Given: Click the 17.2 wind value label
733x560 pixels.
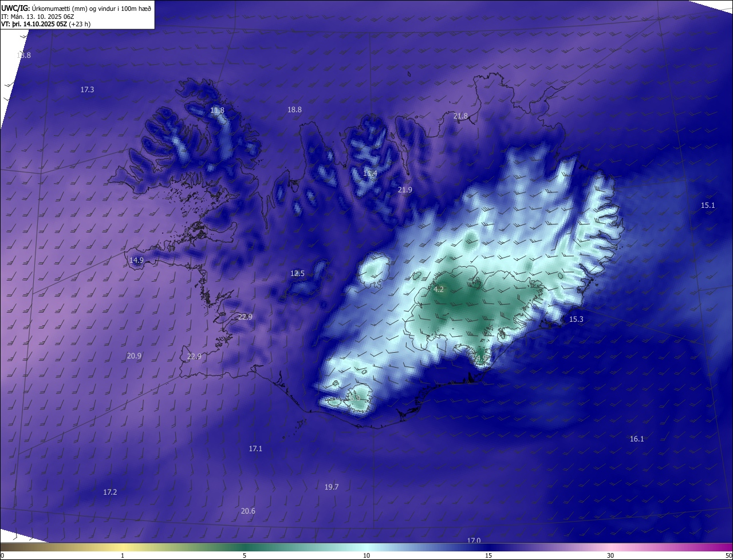Looking at the screenshot, I should coord(110,492).
